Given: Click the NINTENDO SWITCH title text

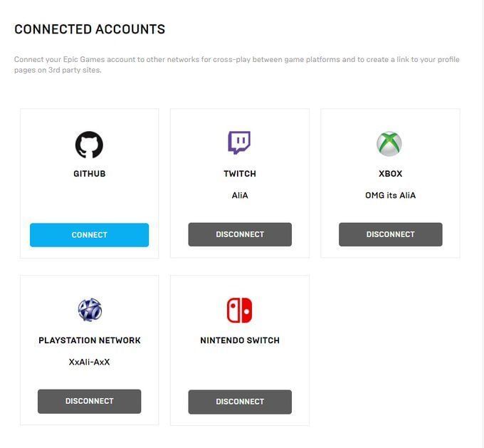Looking at the screenshot, I should 240,340.
